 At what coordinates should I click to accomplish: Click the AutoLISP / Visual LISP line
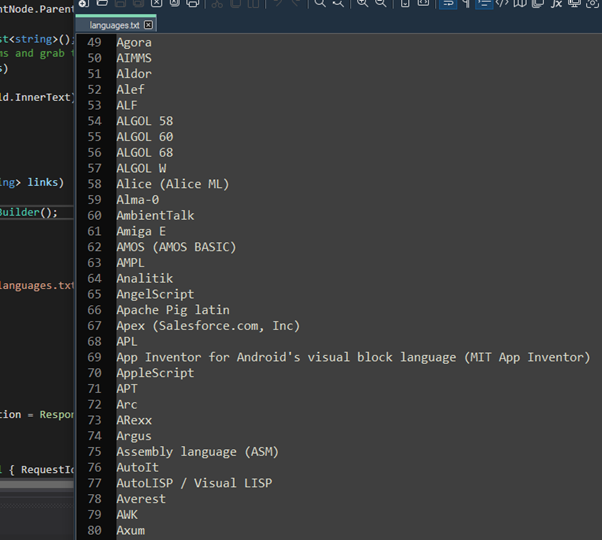194,483
